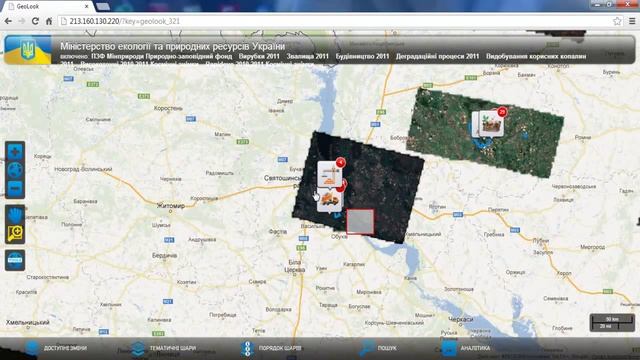Go to the browser home page icon
Viewport: 640px width, 360px height.
pyautogui.click(x=49, y=21)
